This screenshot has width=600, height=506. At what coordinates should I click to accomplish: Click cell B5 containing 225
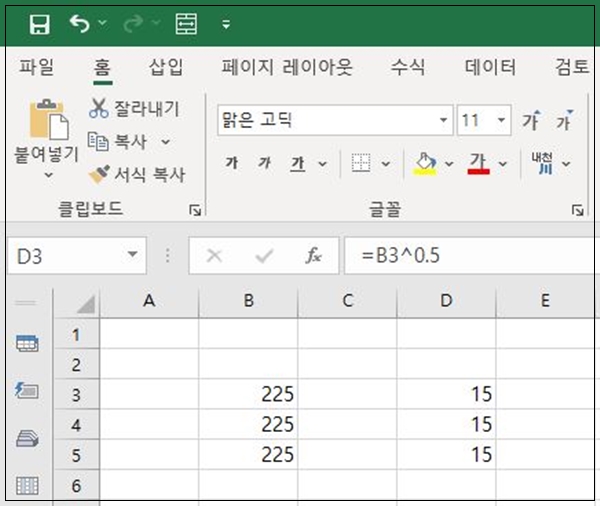(x=248, y=454)
